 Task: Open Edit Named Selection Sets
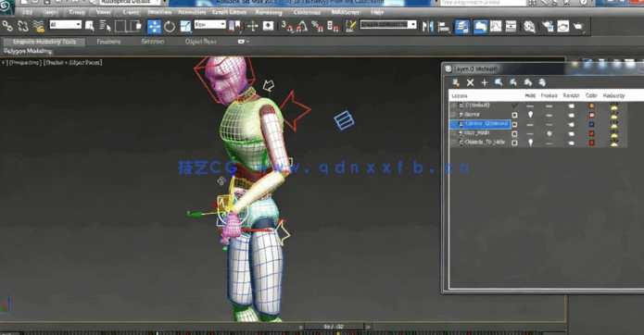pos(350,26)
